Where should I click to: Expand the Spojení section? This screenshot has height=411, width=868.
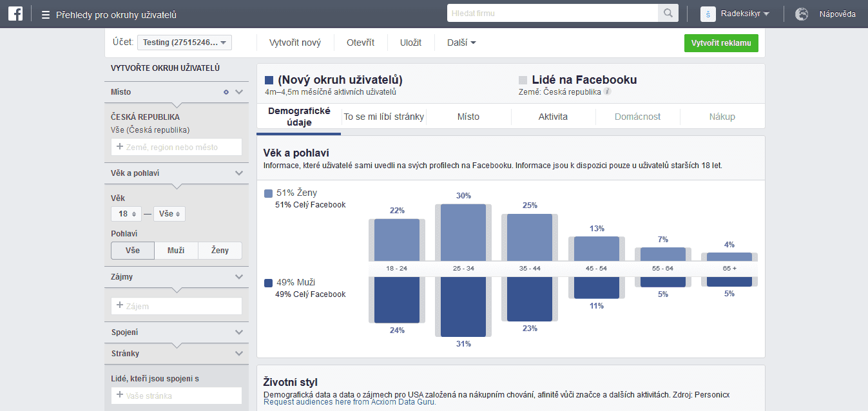(x=239, y=332)
